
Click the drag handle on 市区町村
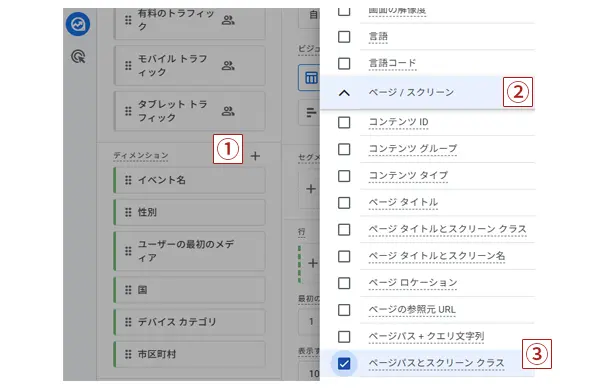point(128,354)
